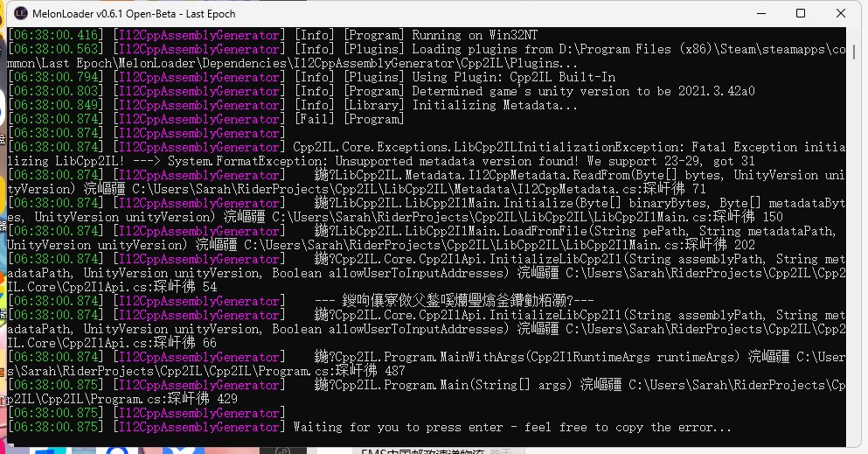Click 'Cpp2IL.Program.Main(String[] args)' stack frame
This screenshot has width=868, height=454.
(x=454, y=385)
